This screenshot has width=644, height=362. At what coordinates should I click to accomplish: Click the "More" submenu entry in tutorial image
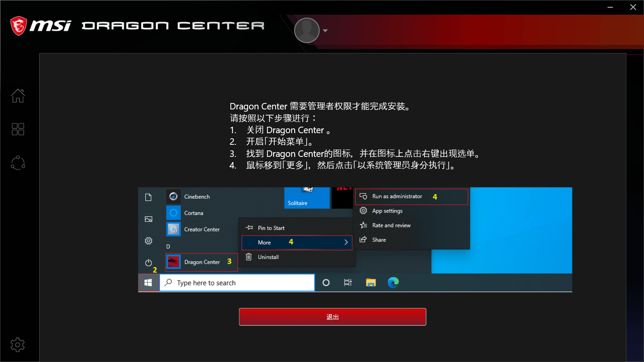coord(297,243)
